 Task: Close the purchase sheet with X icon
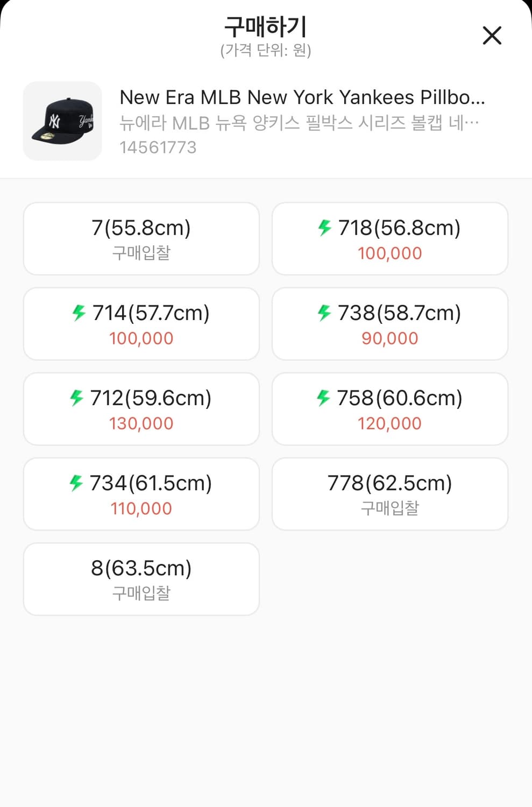tap(492, 36)
